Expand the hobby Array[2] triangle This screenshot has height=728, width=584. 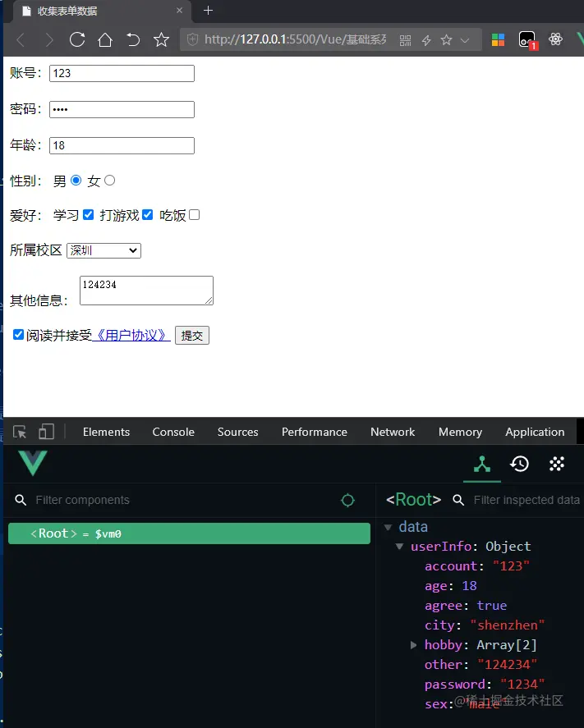tap(413, 645)
